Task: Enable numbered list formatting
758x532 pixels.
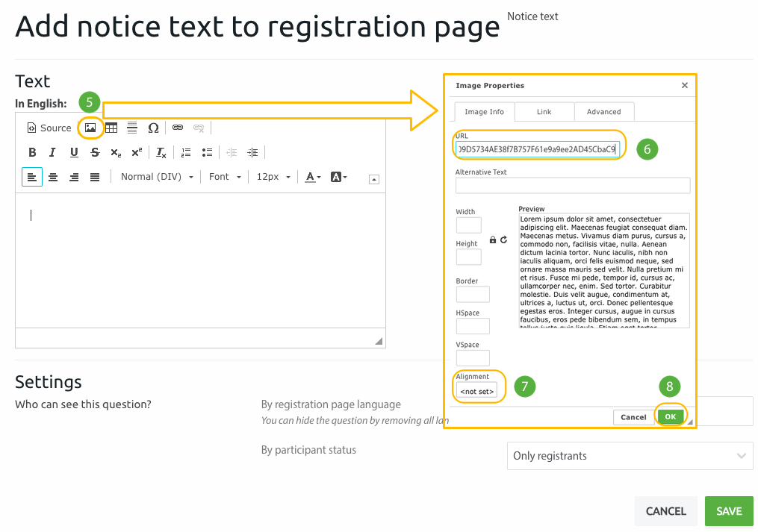Action: click(x=186, y=151)
